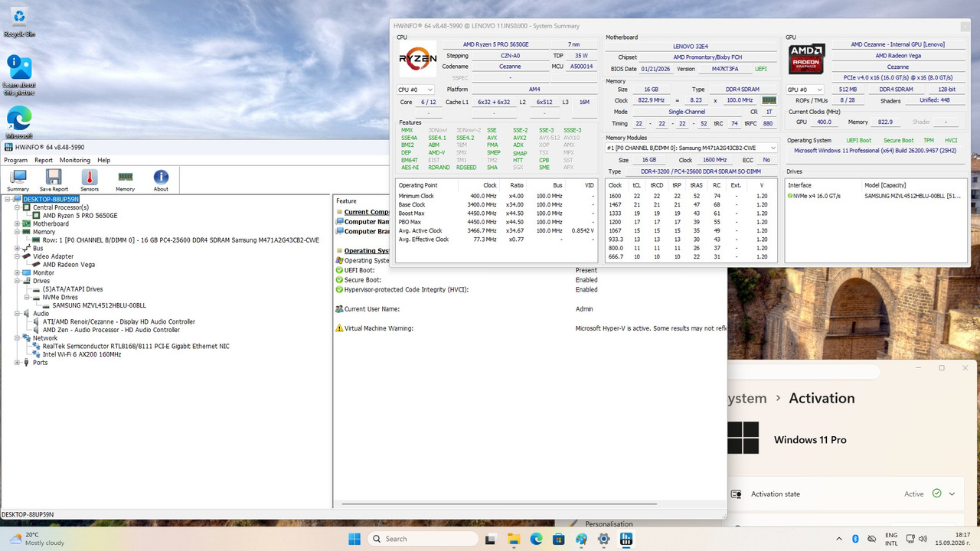Open the GPU #0 selector dropdown
The image size is (980, 551).
805,90
